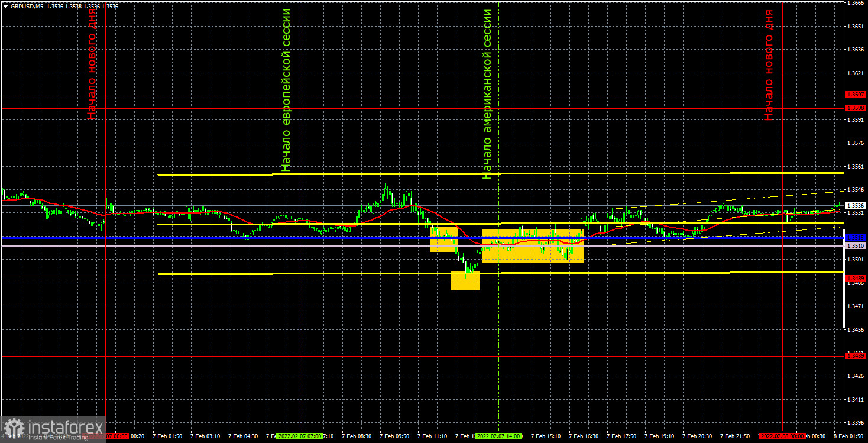Select the wide yellow rectangle in the American session
This screenshot has width=868, height=443.
[x=533, y=245]
